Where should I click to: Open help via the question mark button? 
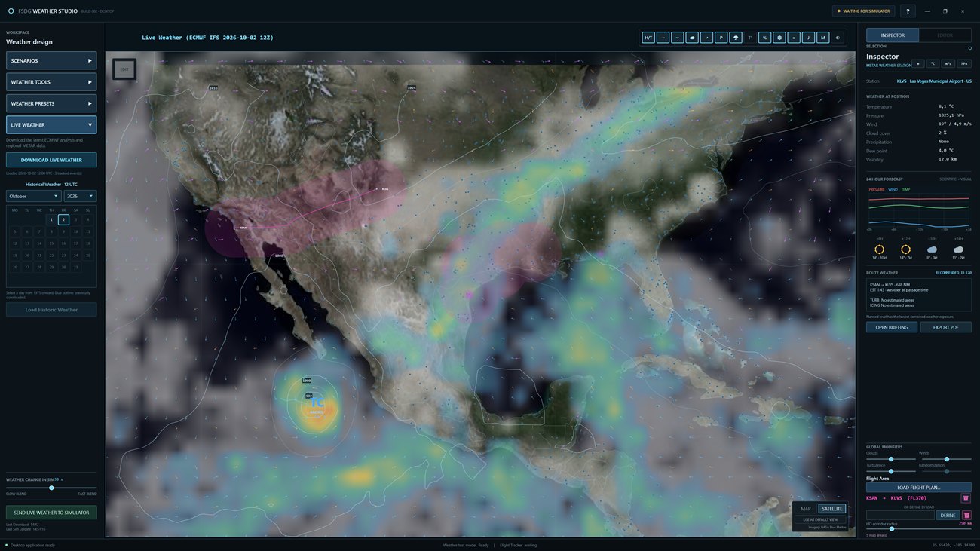tap(908, 11)
